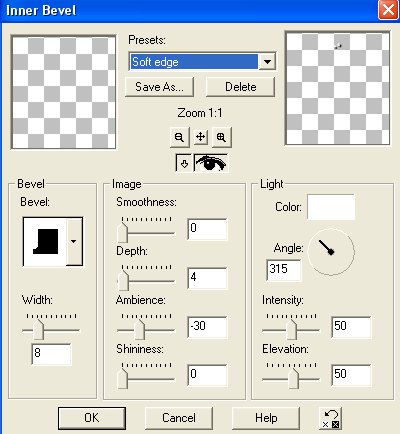Viewport: 400px width, 434px height.
Task: Expand the Bevel shape dropdown
Action: click(74, 241)
